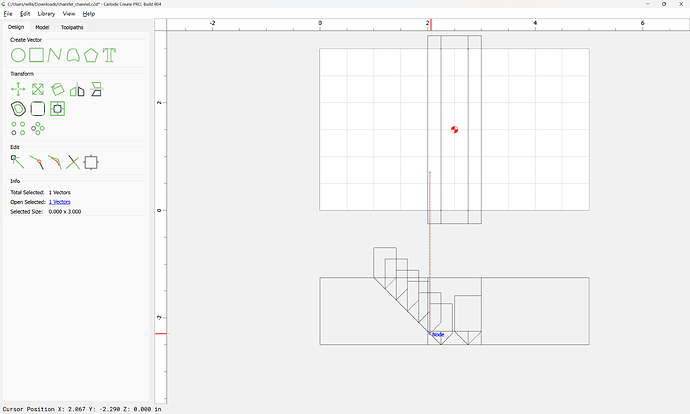Viewport: 690px width, 414px height.
Task: Select the Rectangle create vector tool
Action: pyautogui.click(x=36, y=54)
